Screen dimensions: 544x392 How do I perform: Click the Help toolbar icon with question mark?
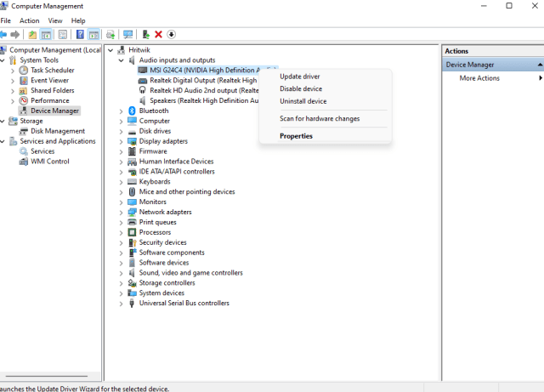[80, 35]
